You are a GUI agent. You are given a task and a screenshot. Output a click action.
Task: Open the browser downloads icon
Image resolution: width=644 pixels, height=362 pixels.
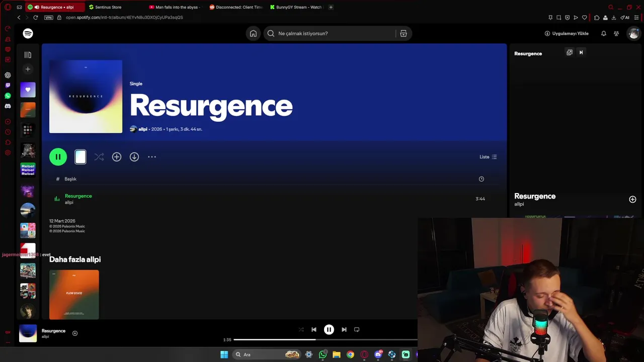pyautogui.click(x=614, y=18)
